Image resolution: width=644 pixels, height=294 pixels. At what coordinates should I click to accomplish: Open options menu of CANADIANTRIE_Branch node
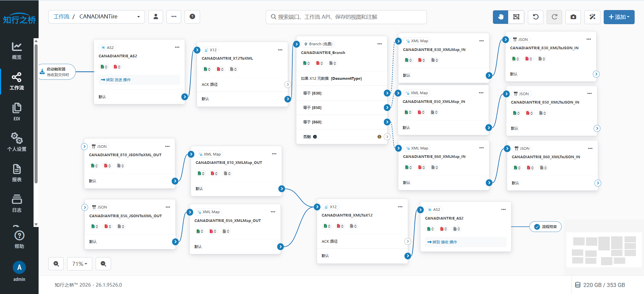380,44
